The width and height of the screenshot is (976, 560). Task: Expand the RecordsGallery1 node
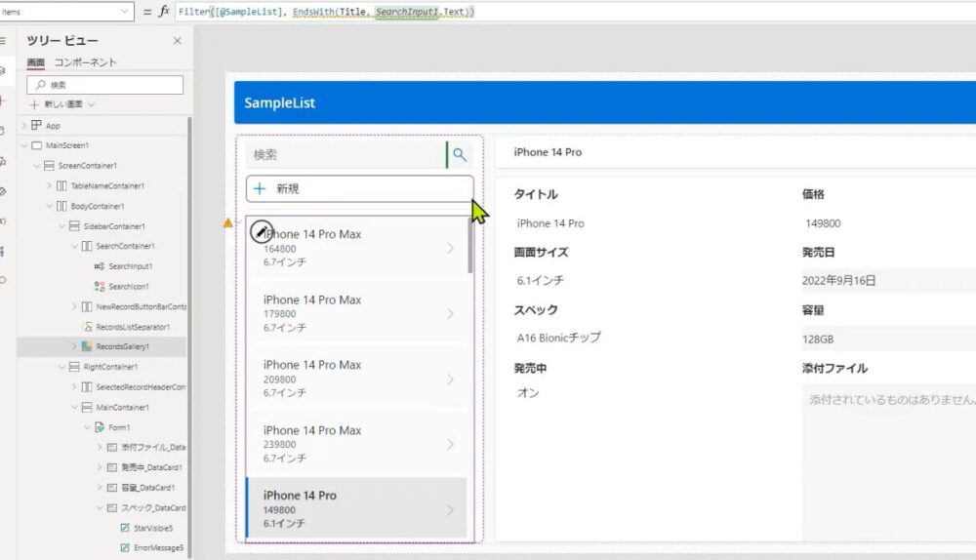tap(74, 346)
